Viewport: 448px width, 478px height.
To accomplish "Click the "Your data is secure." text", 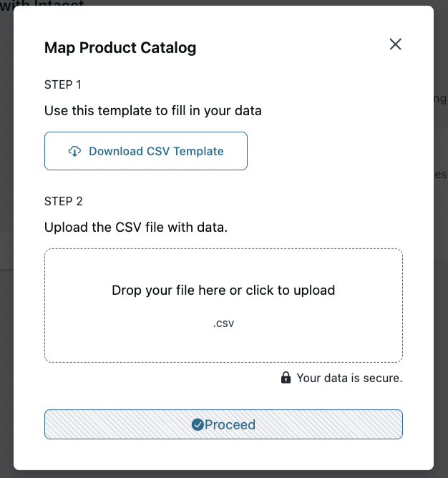I will 349,377.
